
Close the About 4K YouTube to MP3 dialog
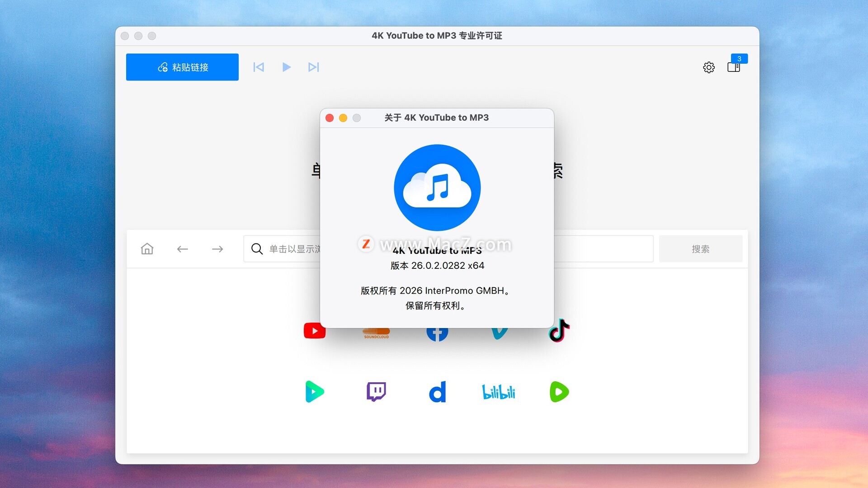tap(330, 118)
